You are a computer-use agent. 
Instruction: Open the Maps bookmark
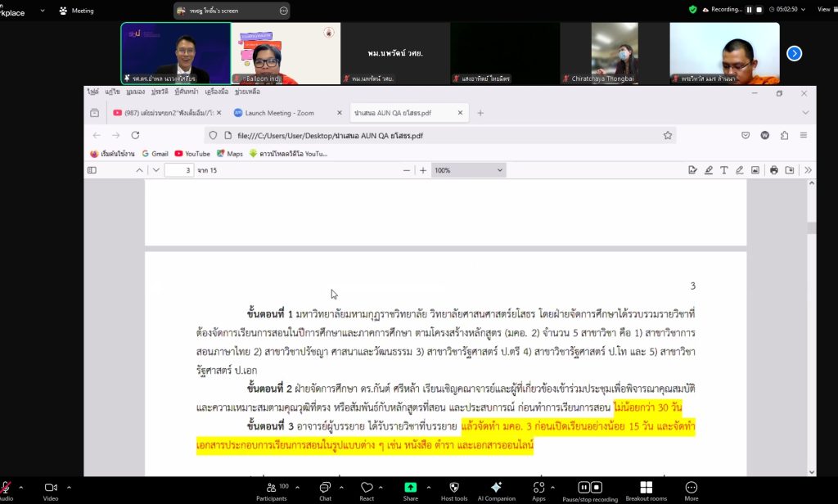click(x=230, y=153)
